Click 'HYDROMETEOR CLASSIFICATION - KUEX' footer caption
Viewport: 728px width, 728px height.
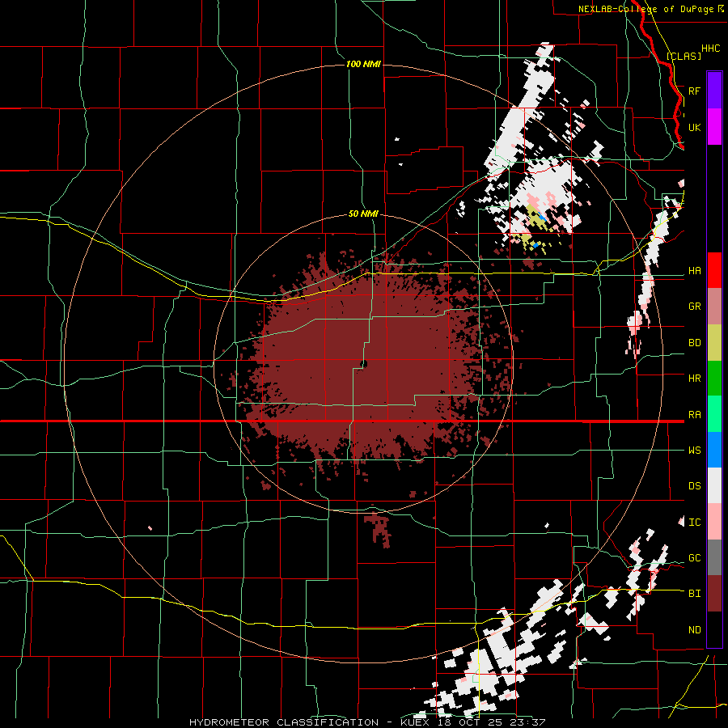coord(311,722)
